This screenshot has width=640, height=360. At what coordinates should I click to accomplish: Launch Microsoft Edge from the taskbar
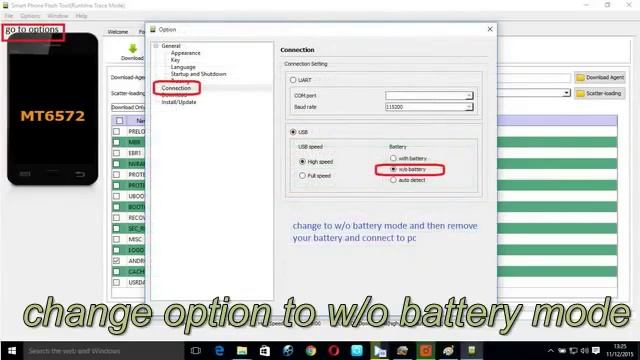point(219,351)
